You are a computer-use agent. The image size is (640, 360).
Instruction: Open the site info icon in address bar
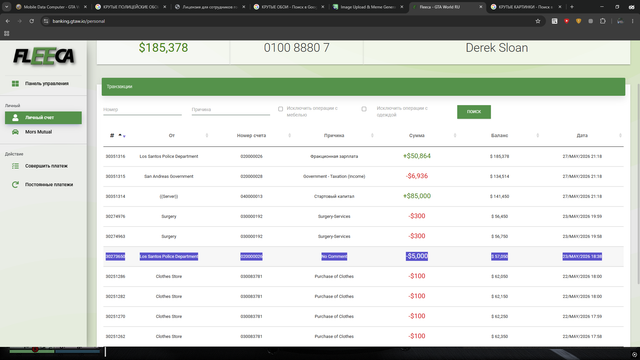point(46,21)
